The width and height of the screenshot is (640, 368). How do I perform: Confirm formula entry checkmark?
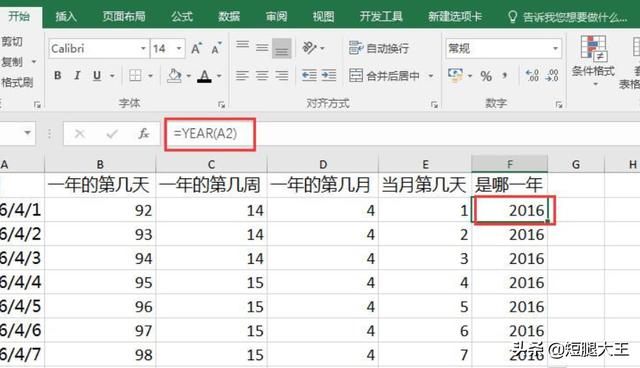(111, 133)
